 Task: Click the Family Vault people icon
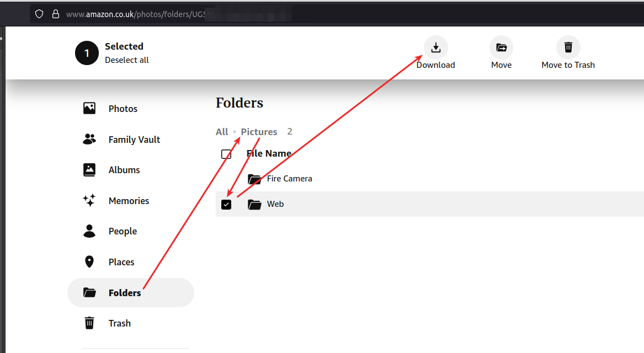tap(89, 139)
